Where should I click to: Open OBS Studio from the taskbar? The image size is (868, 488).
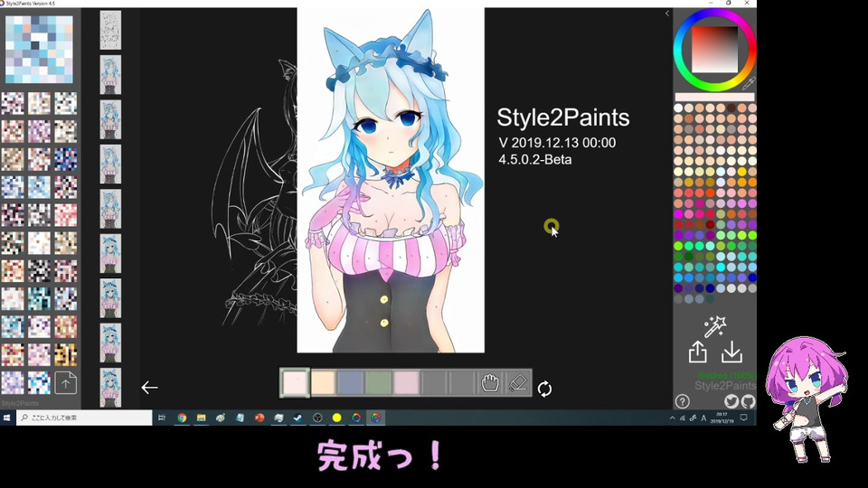click(317, 418)
